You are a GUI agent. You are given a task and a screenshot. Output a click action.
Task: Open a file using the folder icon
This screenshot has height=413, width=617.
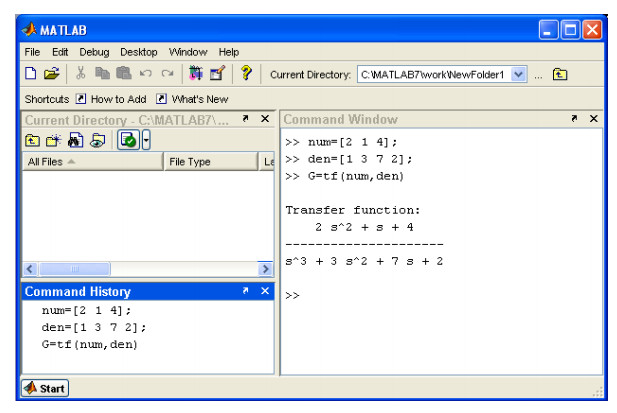[51, 74]
